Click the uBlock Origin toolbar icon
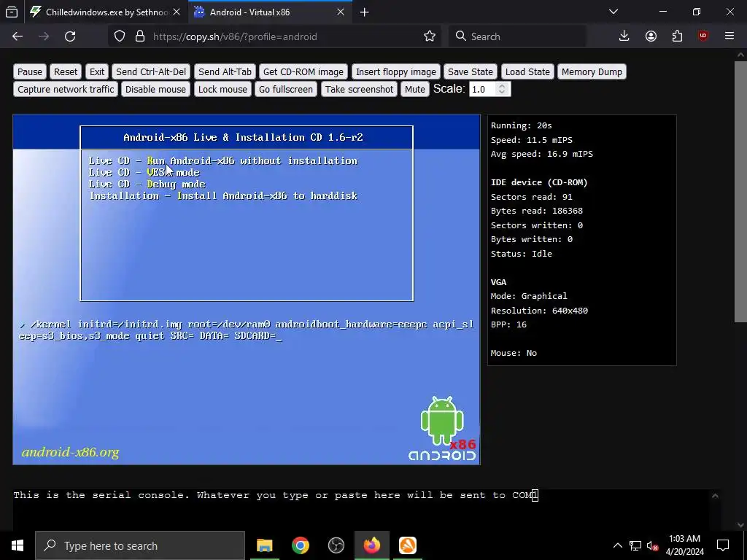The width and height of the screenshot is (747, 560). (x=703, y=36)
